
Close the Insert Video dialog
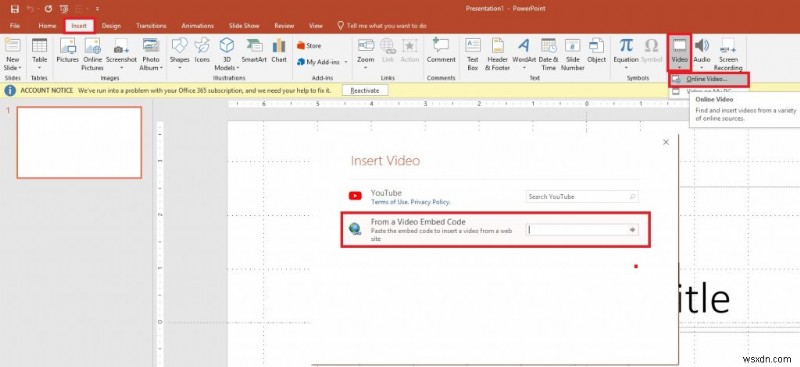pyautogui.click(x=665, y=142)
